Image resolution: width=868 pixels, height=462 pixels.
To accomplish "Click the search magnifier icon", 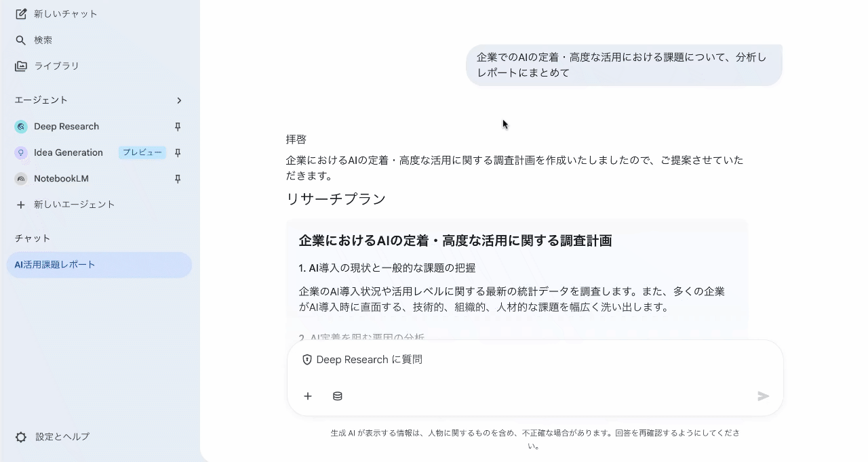I will point(21,40).
